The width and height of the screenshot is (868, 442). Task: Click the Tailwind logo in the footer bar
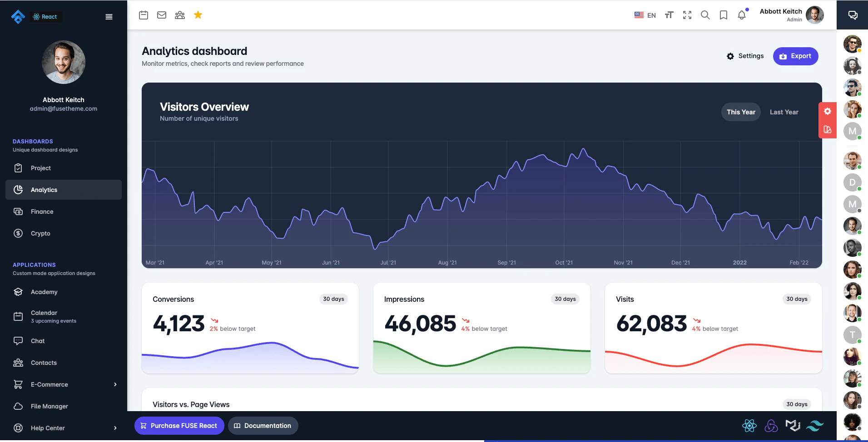[815, 426]
